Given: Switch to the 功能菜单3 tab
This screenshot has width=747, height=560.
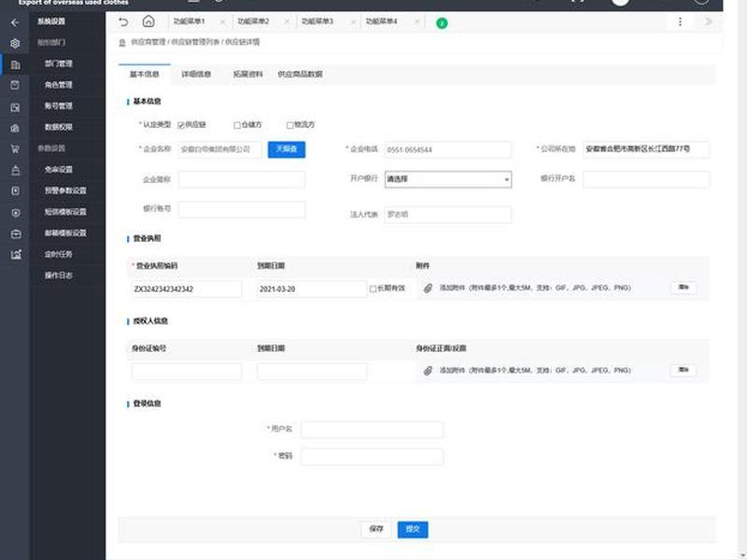Looking at the screenshot, I should pyautogui.click(x=317, y=21).
